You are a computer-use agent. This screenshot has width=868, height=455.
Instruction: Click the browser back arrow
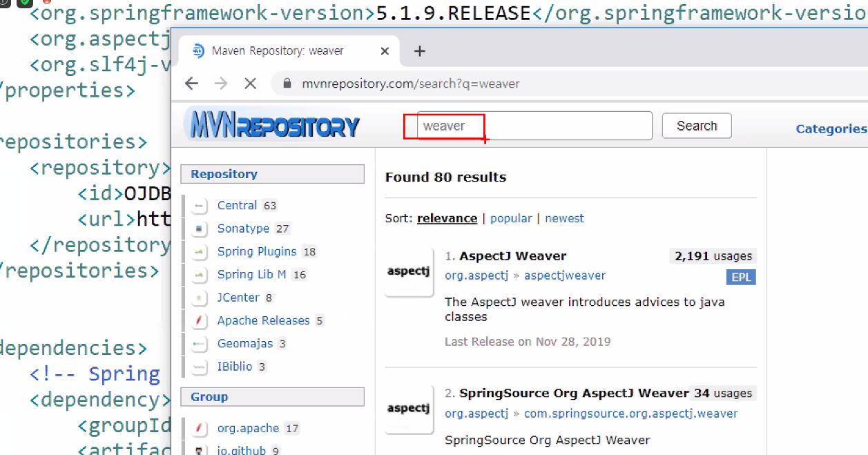tap(191, 84)
